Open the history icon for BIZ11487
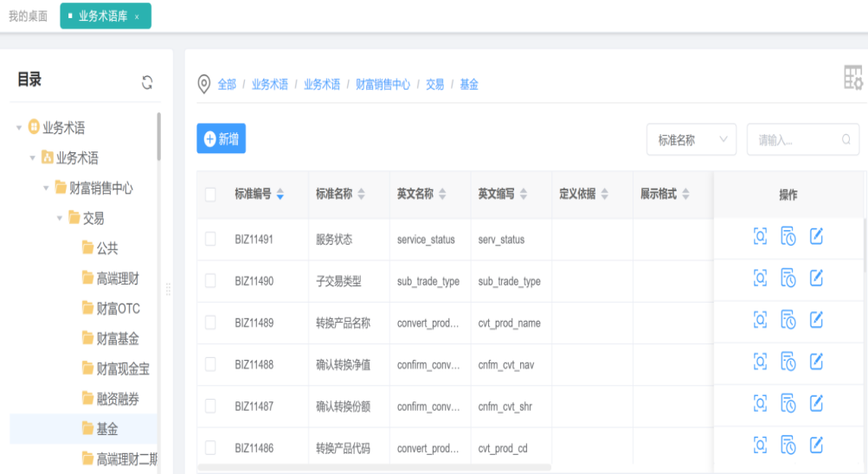This screenshot has height=474, width=868. pos(788,403)
